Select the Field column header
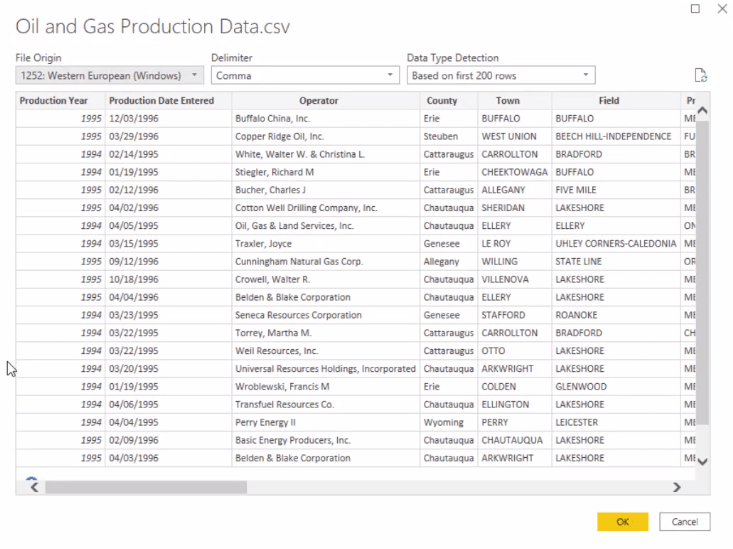733x549 pixels. [x=616, y=101]
